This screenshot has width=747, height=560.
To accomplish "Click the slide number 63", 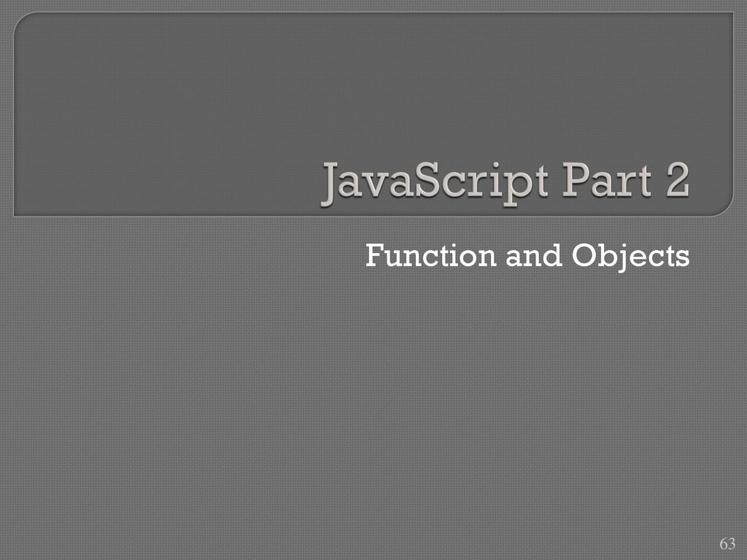I will [727, 543].
